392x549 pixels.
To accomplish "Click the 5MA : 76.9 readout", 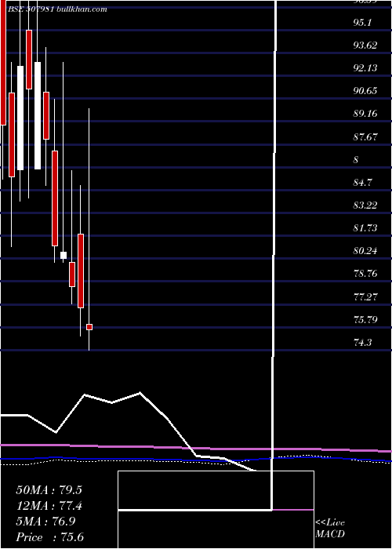I will [45, 522].
